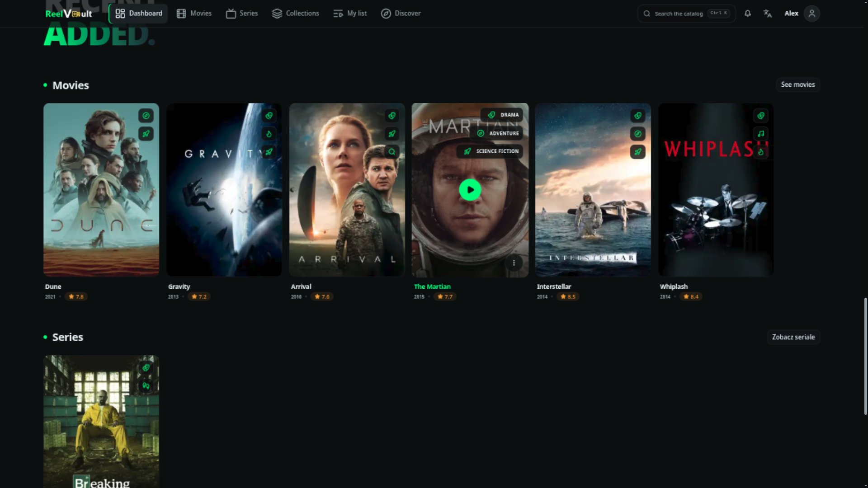This screenshot has height=488, width=868.
Task: Click the Arrival title text
Action: point(301,286)
